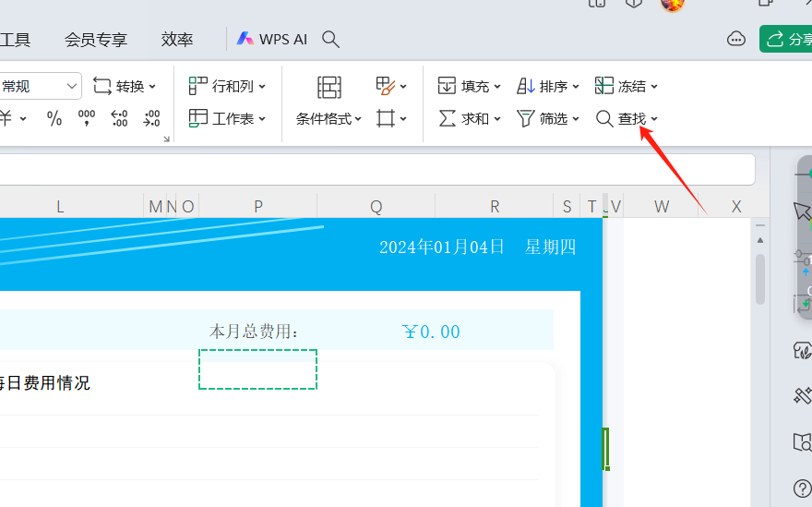Apply thousands separator format
812x507 pixels.
coord(87,118)
